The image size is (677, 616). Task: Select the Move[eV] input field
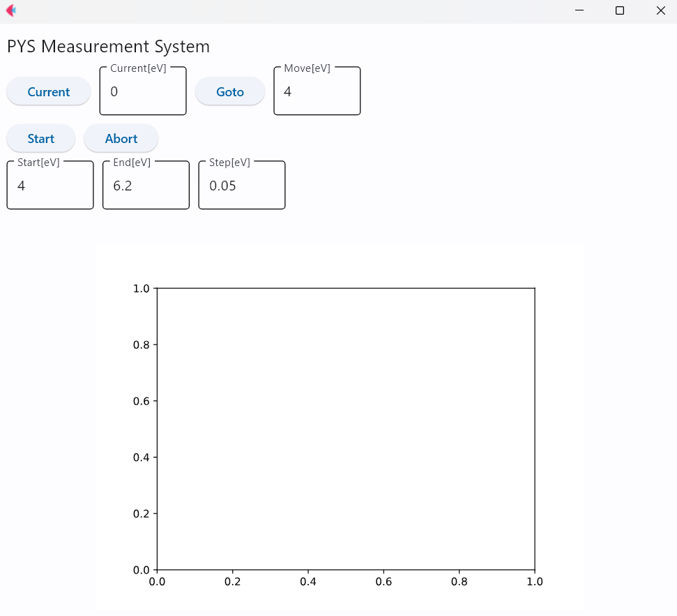317,91
